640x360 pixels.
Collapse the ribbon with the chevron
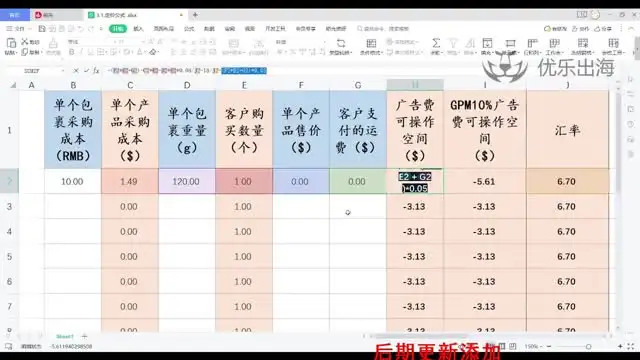pos(631,29)
